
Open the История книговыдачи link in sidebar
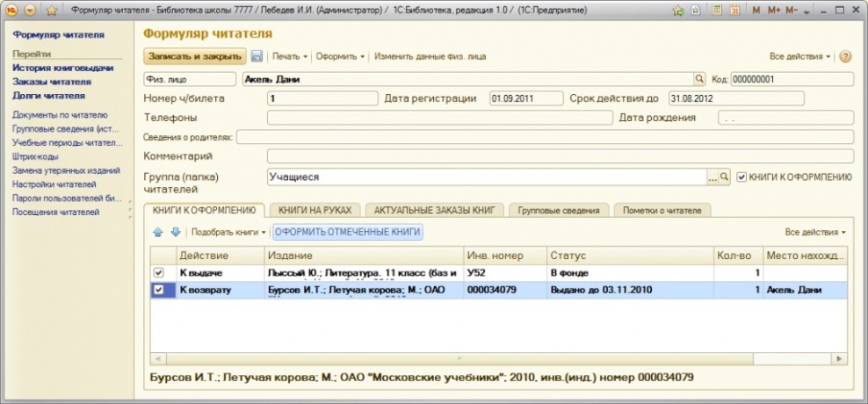pos(51,68)
